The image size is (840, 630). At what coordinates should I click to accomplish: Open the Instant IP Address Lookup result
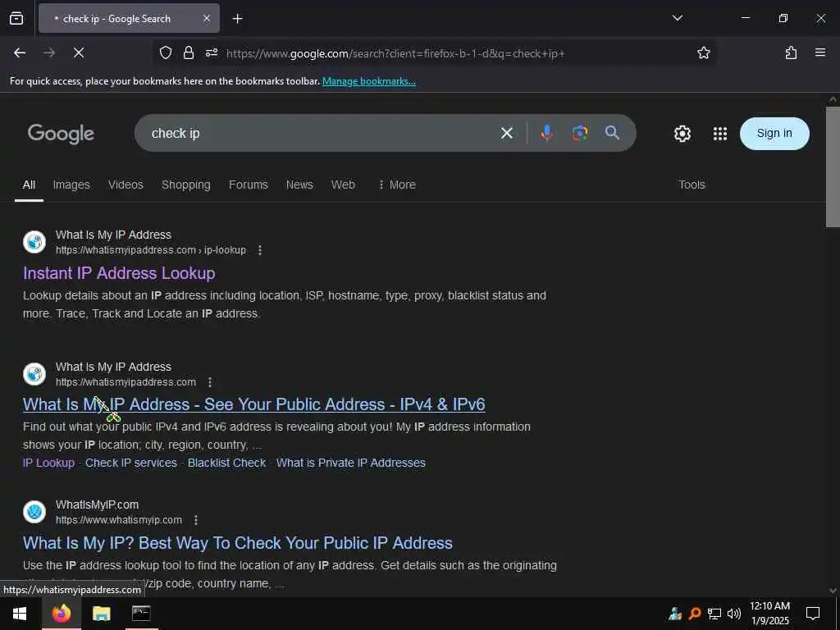pos(119,273)
